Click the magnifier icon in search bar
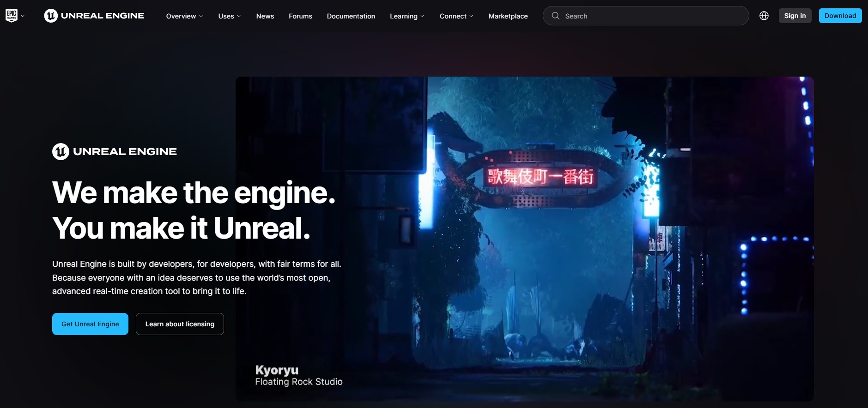 pyautogui.click(x=556, y=16)
